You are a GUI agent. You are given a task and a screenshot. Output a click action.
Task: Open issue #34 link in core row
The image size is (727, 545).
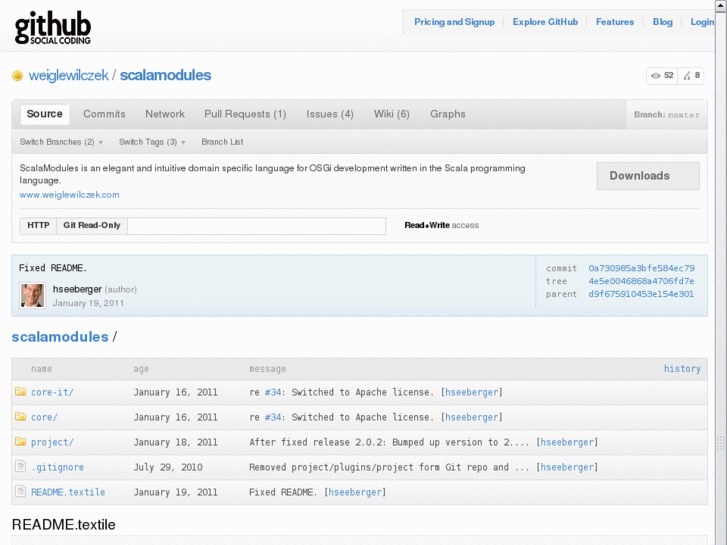273,417
